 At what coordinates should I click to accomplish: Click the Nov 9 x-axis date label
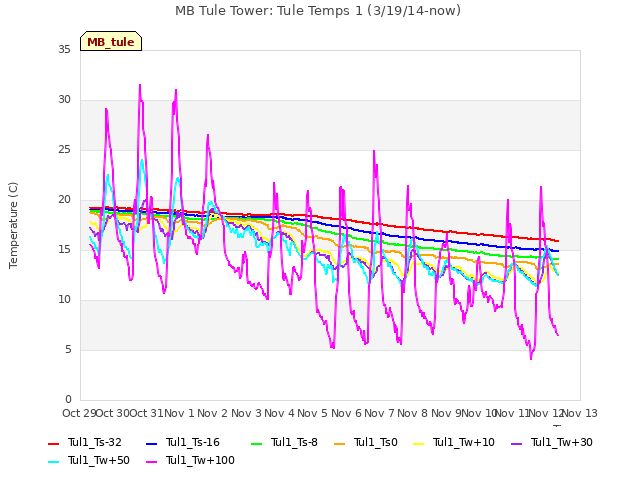point(446,413)
